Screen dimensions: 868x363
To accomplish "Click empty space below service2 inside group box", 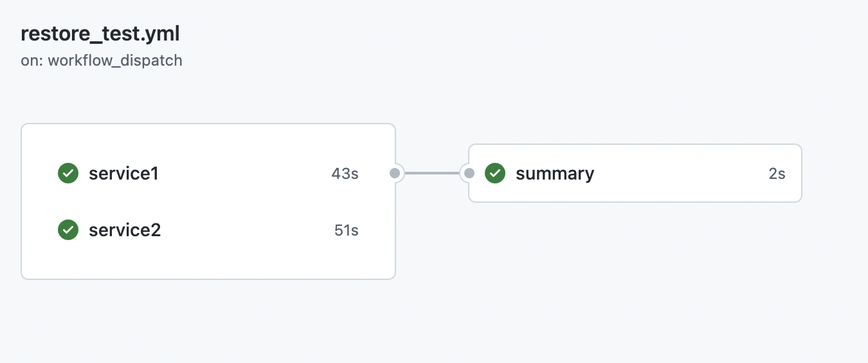I will (x=206, y=261).
